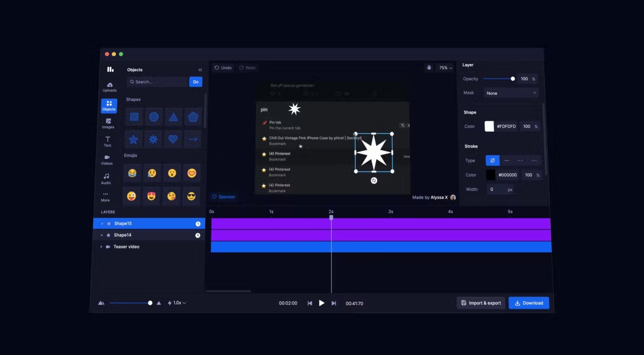Toggle the clock icon on Shape14 layer
The image size is (644, 355).
pos(198,235)
